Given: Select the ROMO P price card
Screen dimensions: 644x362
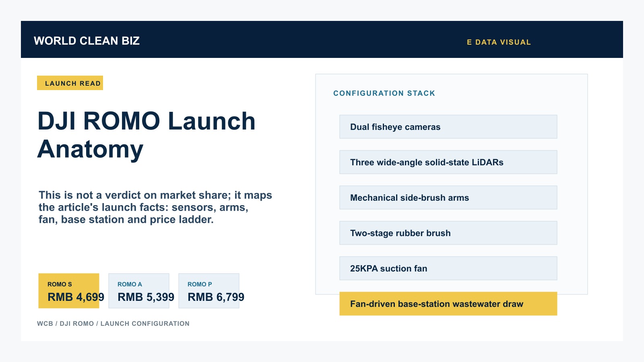Looking at the screenshot, I should 209,291.
